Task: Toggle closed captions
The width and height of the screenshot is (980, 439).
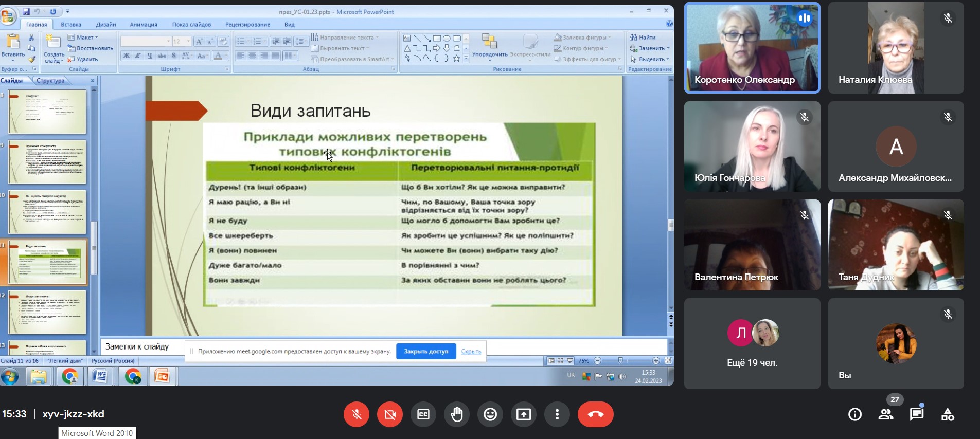Action: [x=423, y=414]
